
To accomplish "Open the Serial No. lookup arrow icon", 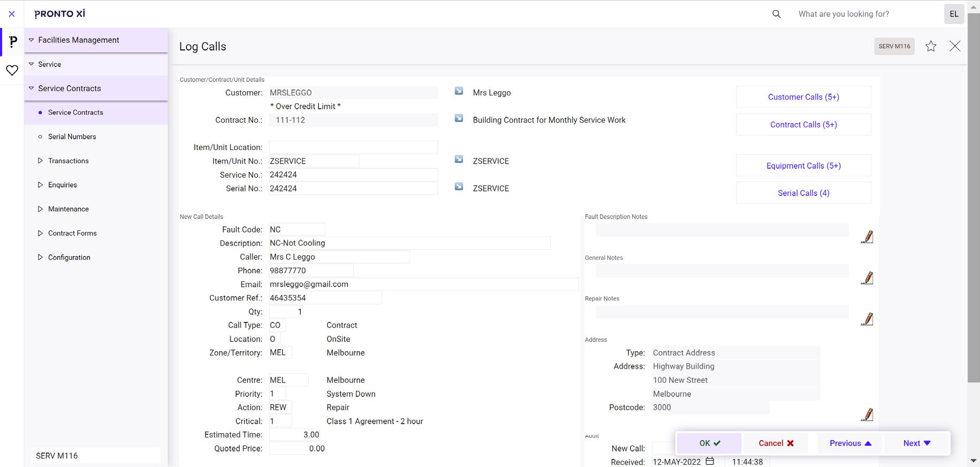I will (x=459, y=187).
